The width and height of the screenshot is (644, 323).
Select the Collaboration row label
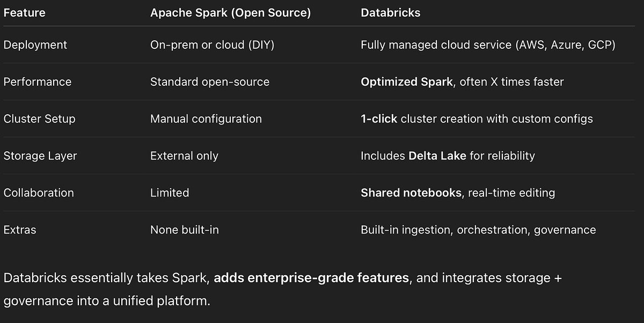click(x=39, y=193)
